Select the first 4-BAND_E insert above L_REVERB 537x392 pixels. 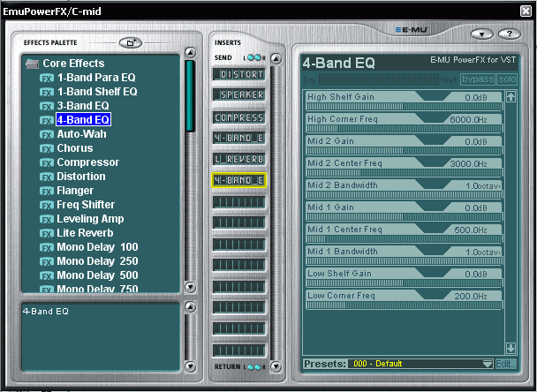[x=239, y=139]
